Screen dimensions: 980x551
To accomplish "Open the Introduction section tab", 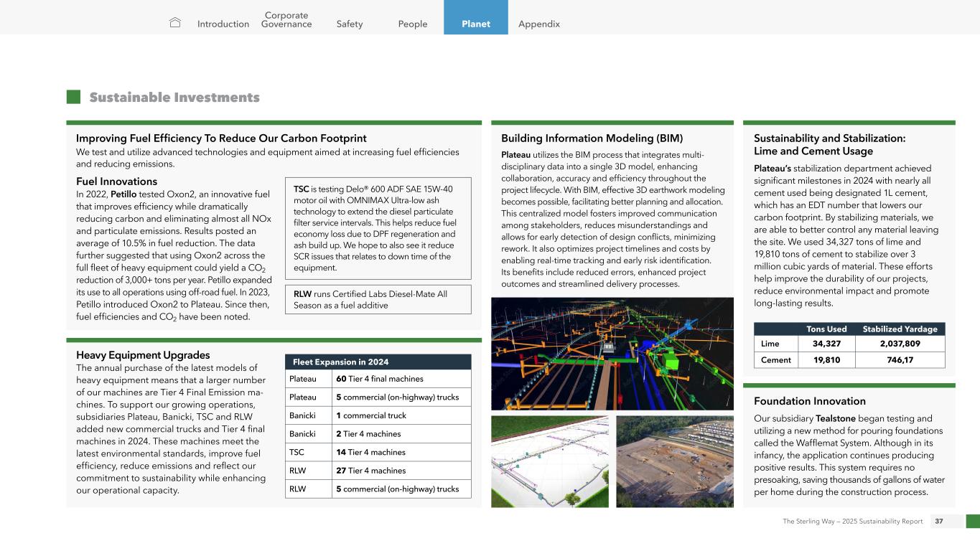I will click(x=223, y=24).
